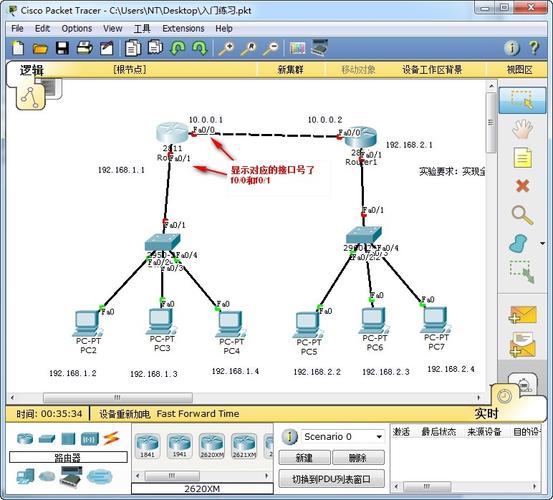553x500 pixels.
Task: Pick the 2620XM router model
Action: [212, 446]
